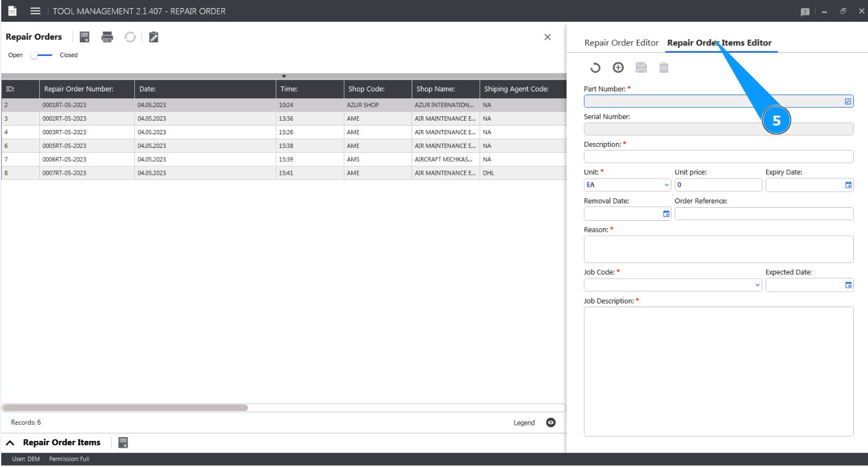
Task: Open the Part Number lookup icon
Action: pos(848,101)
